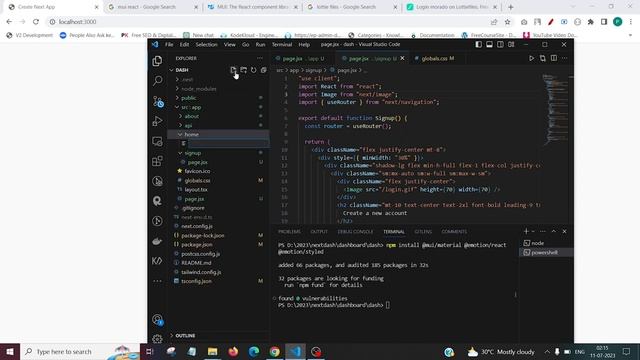Open the Run menu
The height and width of the screenshot is (360, 640).
click(260, 44)
